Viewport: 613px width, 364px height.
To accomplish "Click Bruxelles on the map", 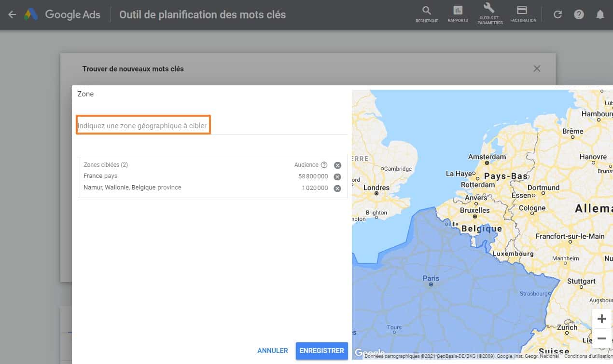I will (475, 210).
